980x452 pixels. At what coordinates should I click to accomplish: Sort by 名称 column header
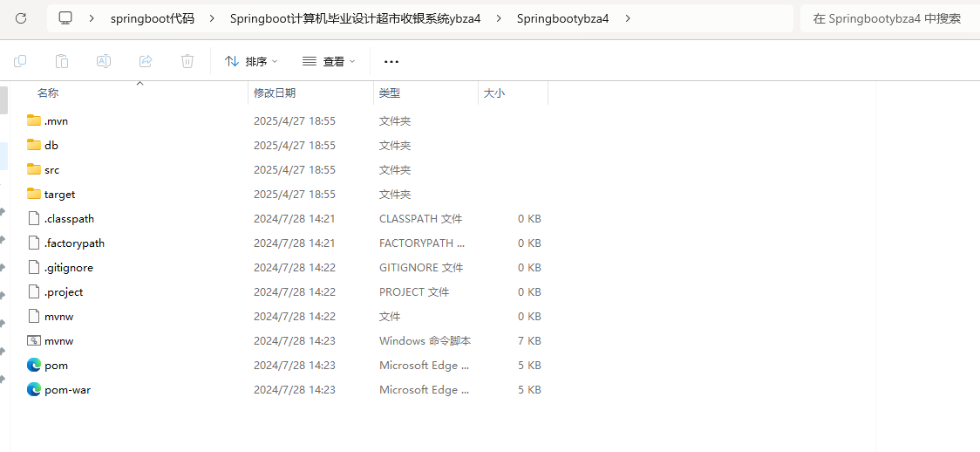47,93
